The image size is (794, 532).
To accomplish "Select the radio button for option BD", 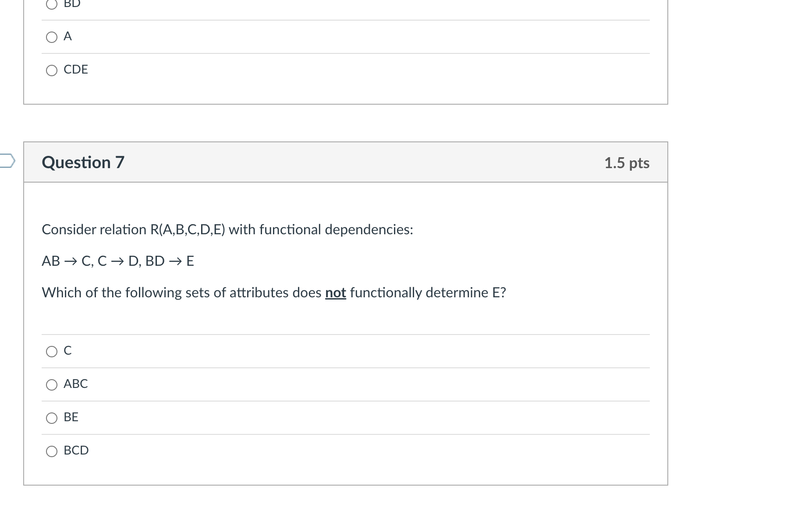I will click(x=52, y=4).
